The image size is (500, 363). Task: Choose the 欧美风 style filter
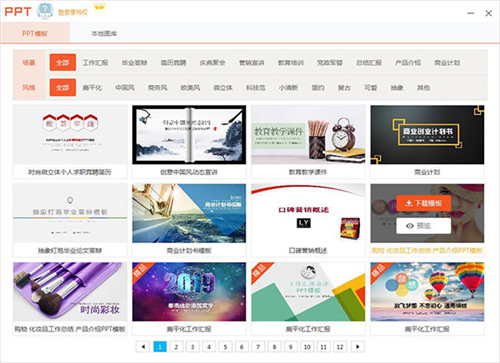click(190, 88)
